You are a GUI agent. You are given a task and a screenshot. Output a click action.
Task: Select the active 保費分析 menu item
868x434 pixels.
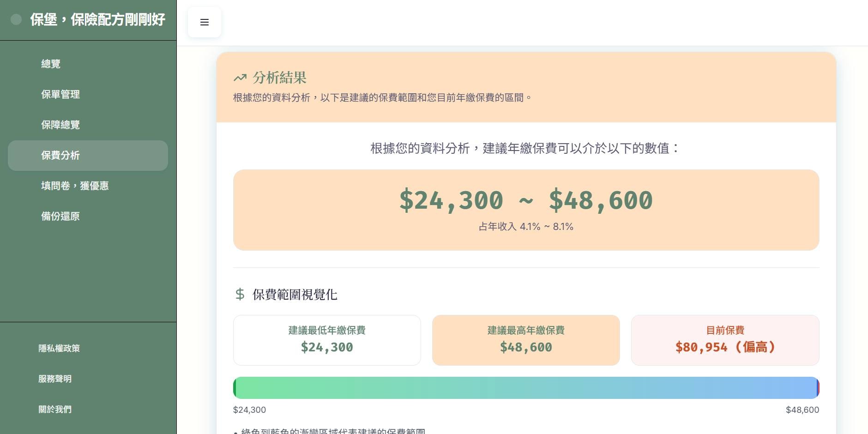coord(88,156)
